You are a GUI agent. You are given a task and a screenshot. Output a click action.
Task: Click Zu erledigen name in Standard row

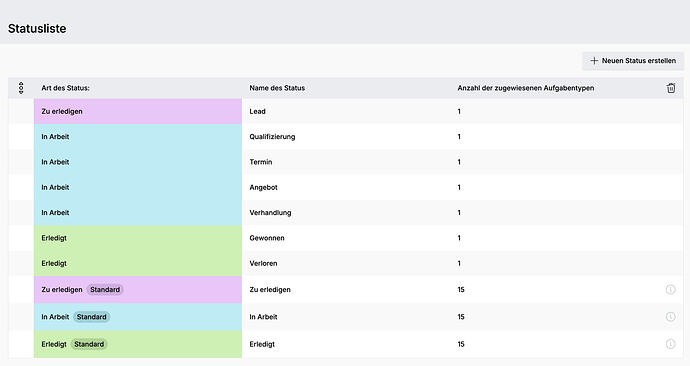pos(270,289)
